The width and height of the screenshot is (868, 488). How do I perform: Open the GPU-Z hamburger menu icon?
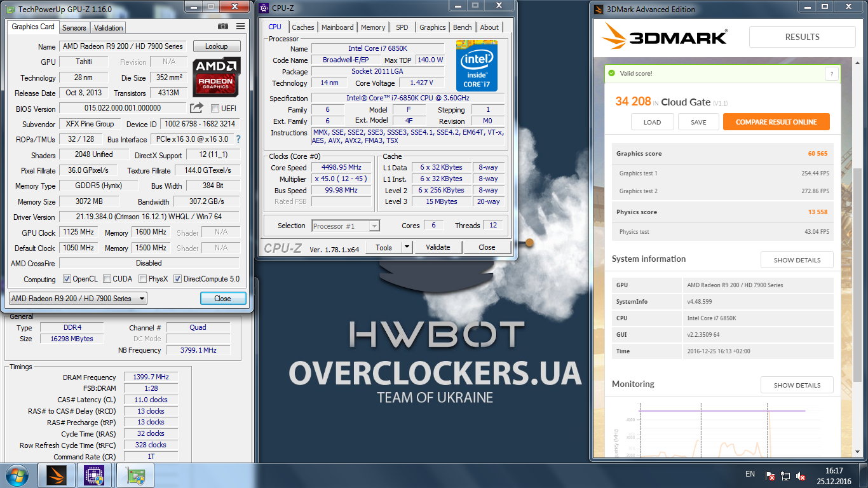pos(240,27)
